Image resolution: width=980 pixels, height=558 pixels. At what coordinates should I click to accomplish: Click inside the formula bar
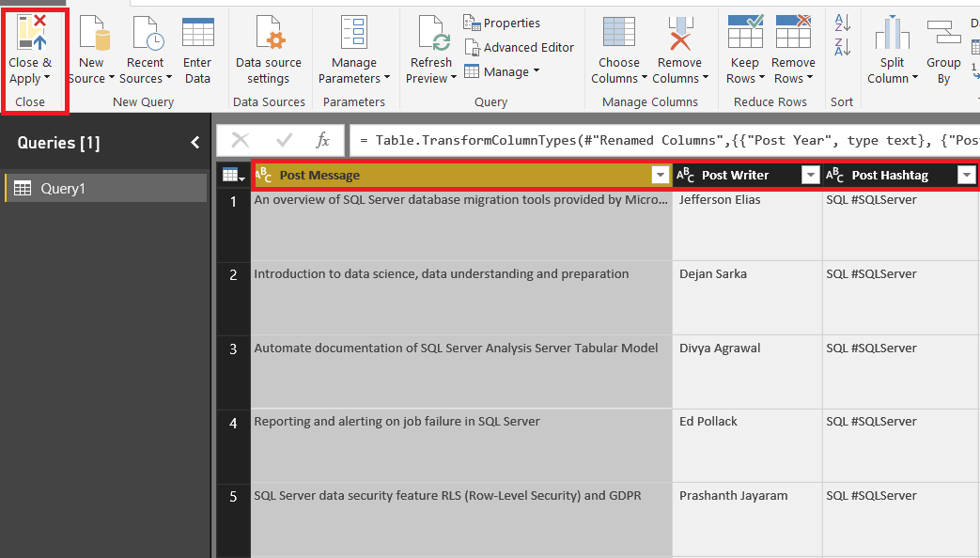(x=658, y=141)
